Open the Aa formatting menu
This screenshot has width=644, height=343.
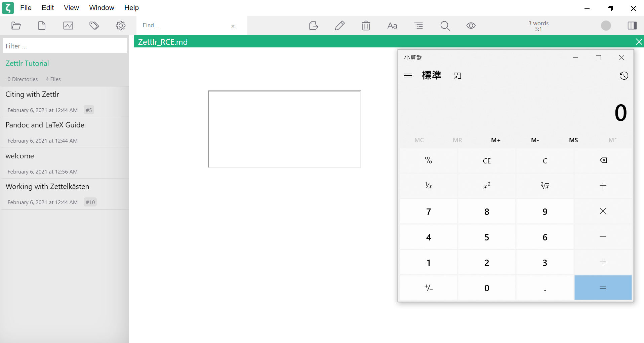392,26
